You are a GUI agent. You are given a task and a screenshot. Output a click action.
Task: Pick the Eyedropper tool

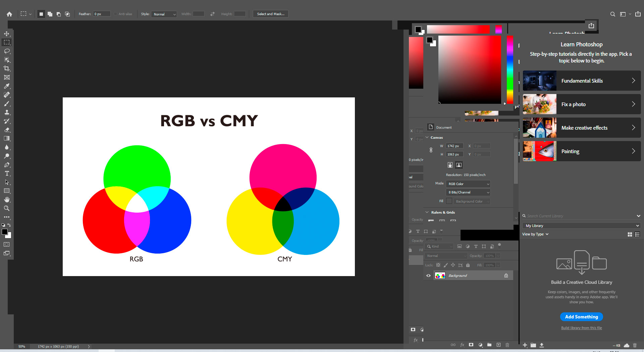coord(7,86)
